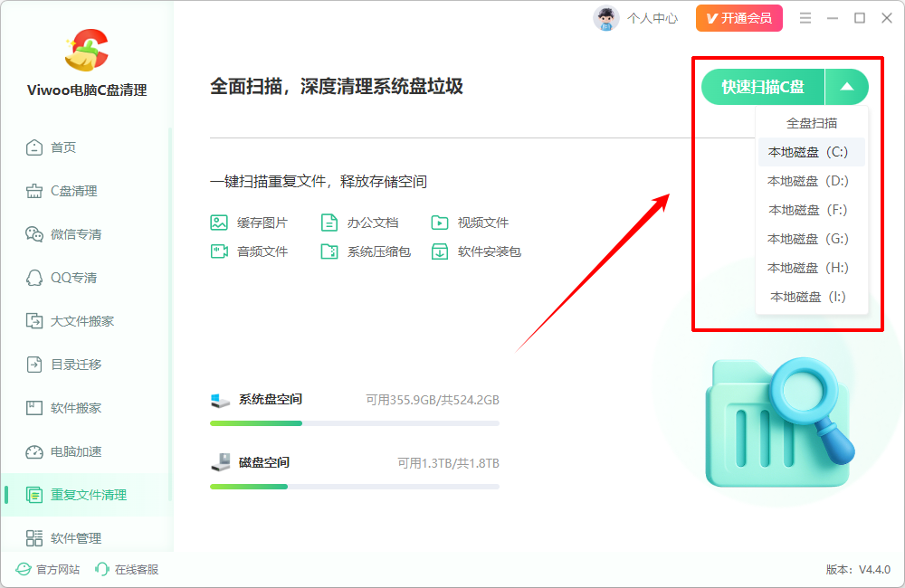This screenshot has width=905, height=588.
Task: Click the 缓存图片 image icon
Action: point(219,223)
